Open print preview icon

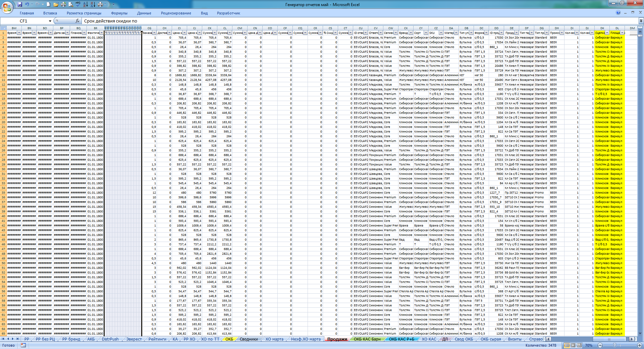point(71,4)
